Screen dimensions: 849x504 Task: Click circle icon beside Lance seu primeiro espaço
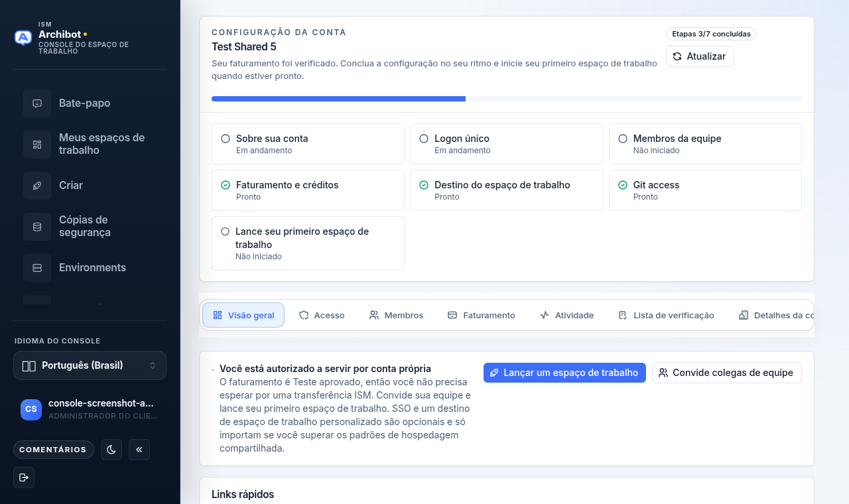[226, 231]
